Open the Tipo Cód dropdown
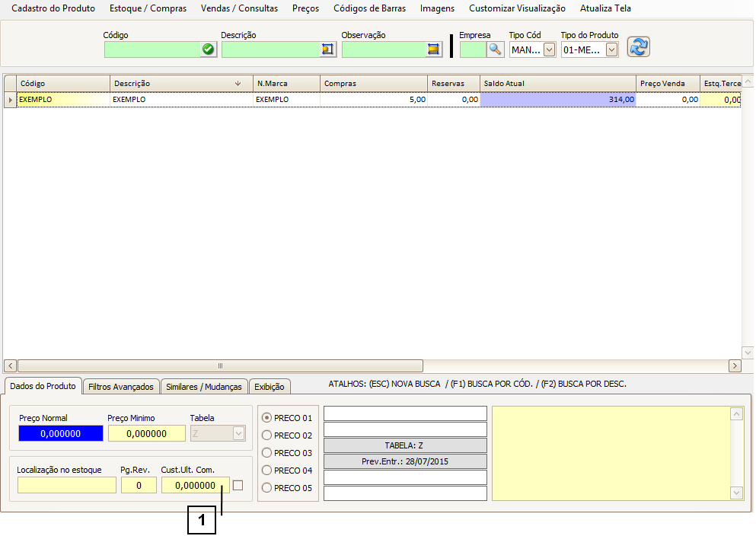The image size is (756, 536). [x=549, y=50]
